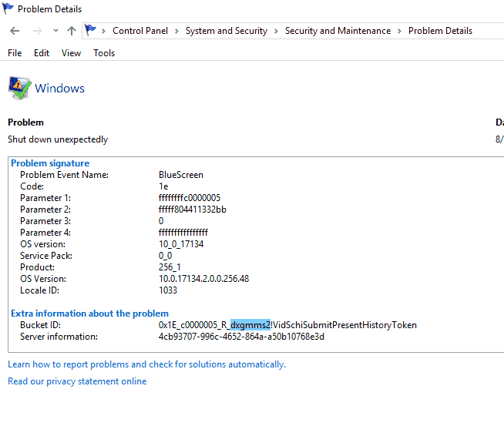Viewport: 504px width, 436px height.
Task: Go to Control Panel breadcrumb
Action: pos(140,31)
